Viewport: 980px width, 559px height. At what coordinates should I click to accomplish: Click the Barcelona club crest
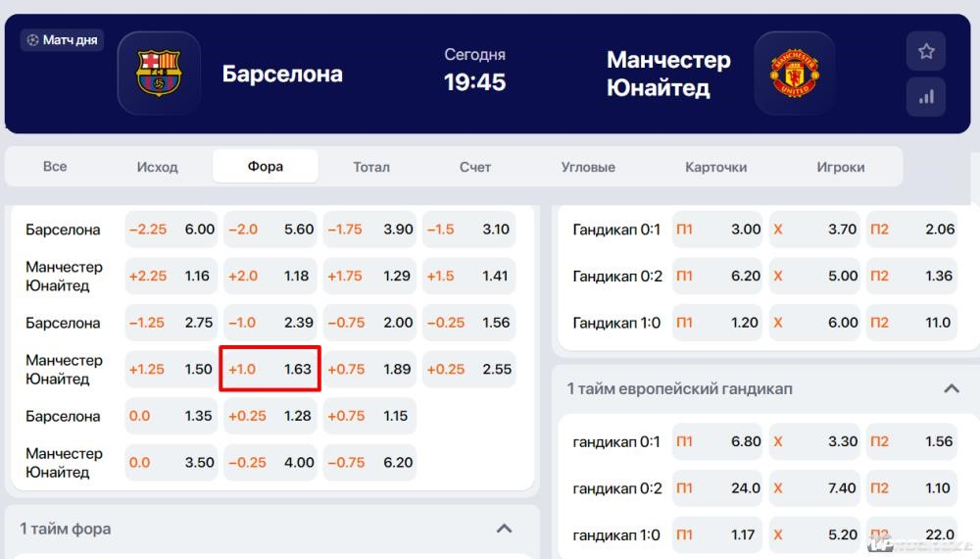point(159,74)
